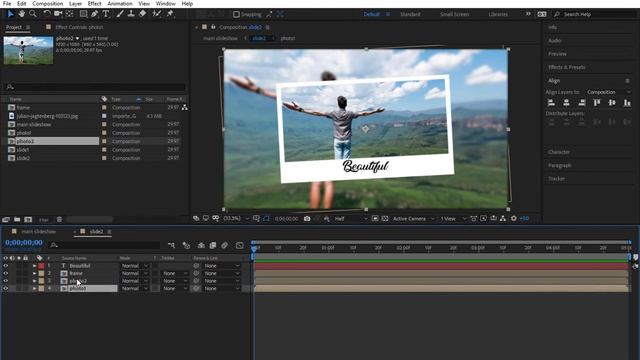Click the delete trash icon in Project panel
The height and width of the screenshot is (360, 640).
[x=59, y=220]
